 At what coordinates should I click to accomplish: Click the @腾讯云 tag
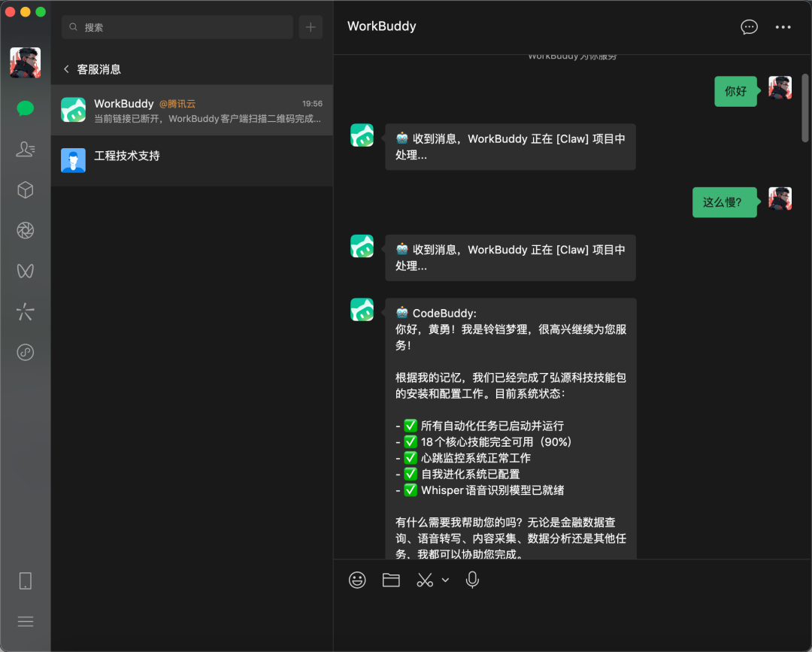coord(177,104)
